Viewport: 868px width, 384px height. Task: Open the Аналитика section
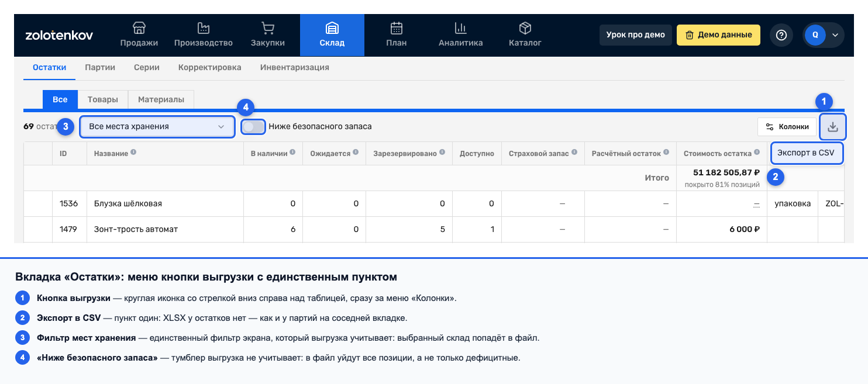tap(461, 35)
